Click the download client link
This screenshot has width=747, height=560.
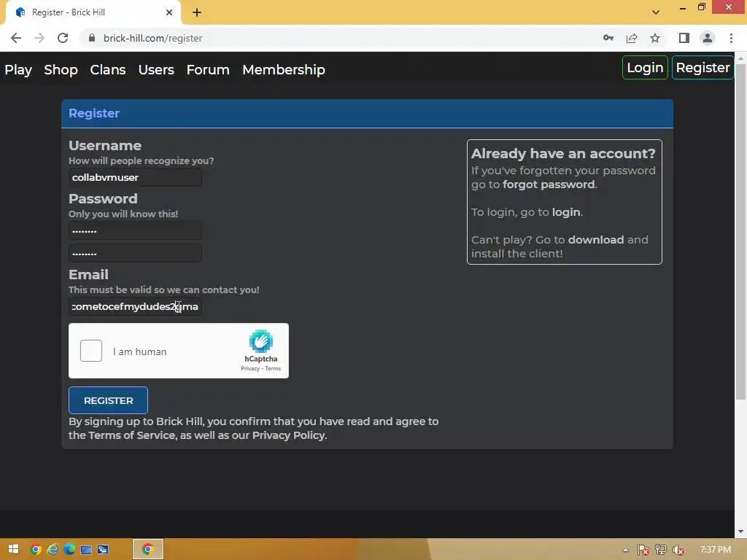click(595, 239)
